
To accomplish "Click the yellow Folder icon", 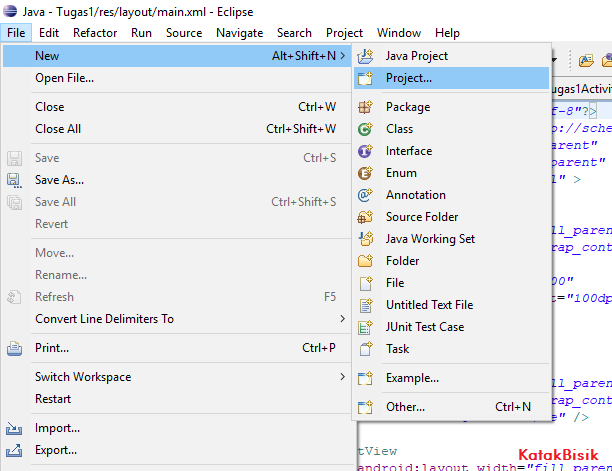I will pos(365,261).
